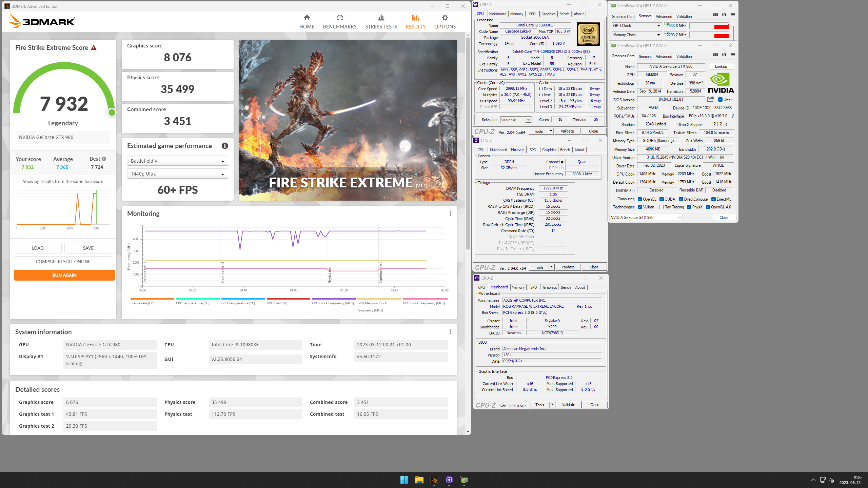Viewport: 868px width, 488px height.
Task: Expand Tools arrow in CPU-Z CPU window
Action: (551, 131)
